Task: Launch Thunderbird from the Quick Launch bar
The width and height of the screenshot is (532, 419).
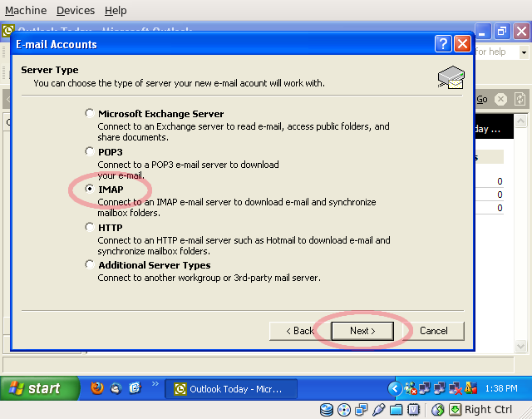Action: click(116, 388)
